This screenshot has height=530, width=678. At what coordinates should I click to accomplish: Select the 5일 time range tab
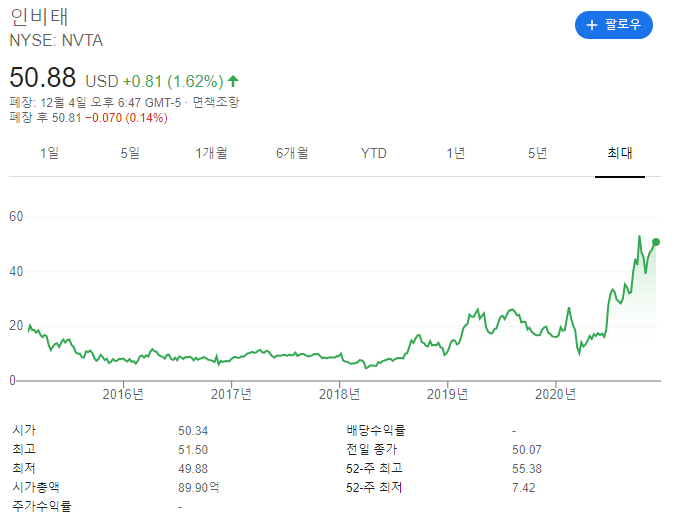click(130, 153)
